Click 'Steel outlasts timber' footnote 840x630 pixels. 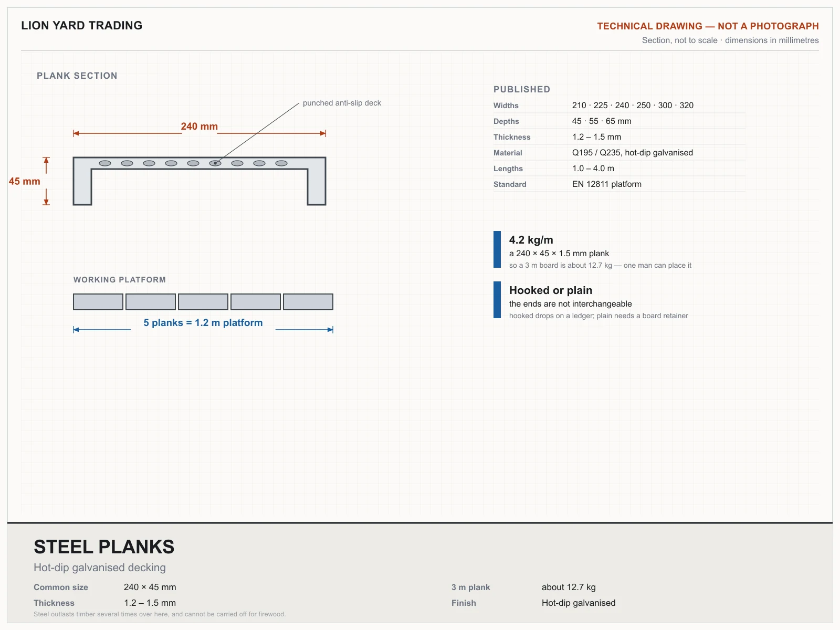tap(160, 614)
